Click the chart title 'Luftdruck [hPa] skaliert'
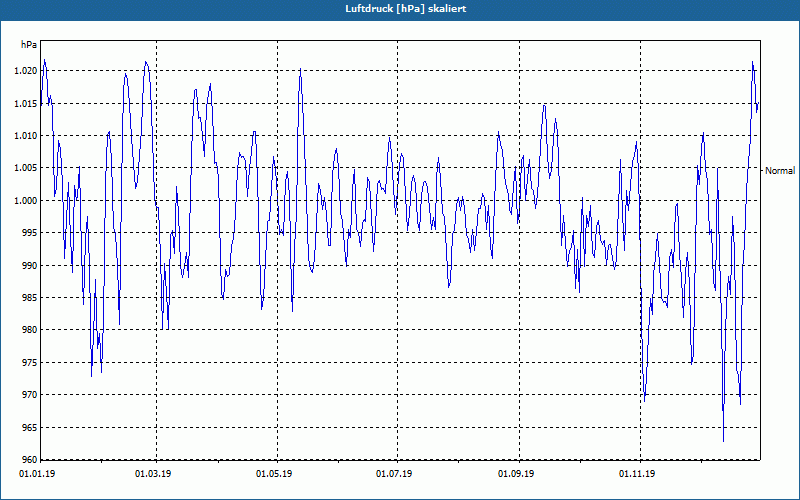This screenshot has height=500, width=800. (x=406, y=9)
